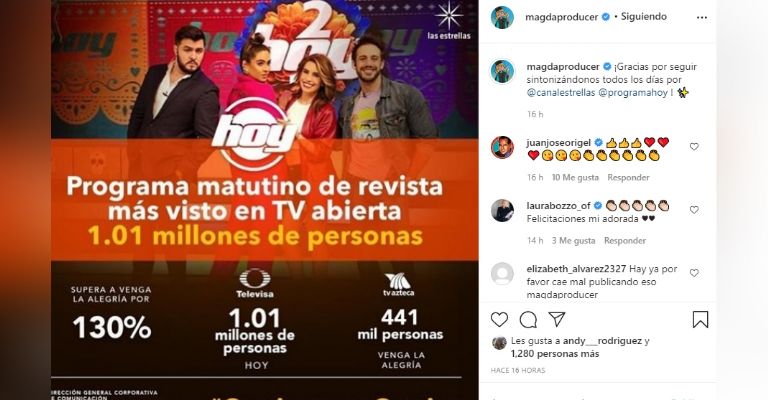Like juanjoseorigel's comment heart

tap(694, 146)
